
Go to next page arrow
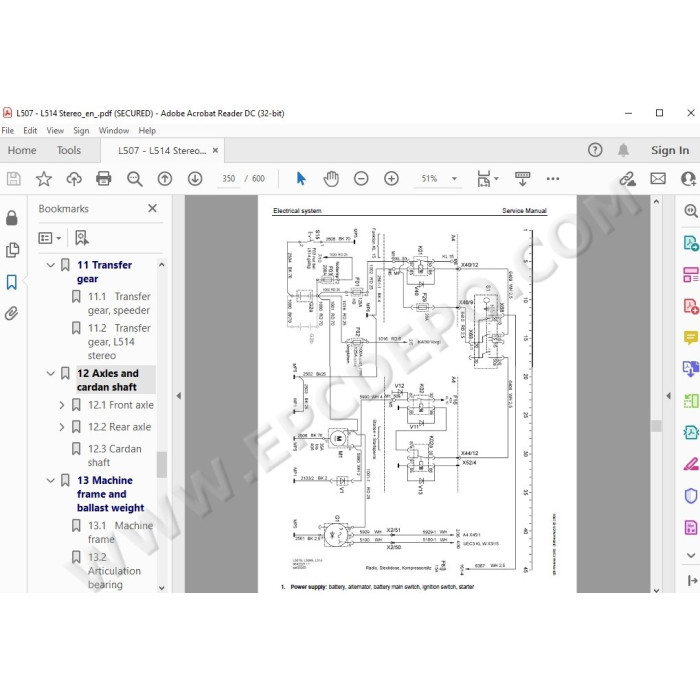(x=195, y=179)
